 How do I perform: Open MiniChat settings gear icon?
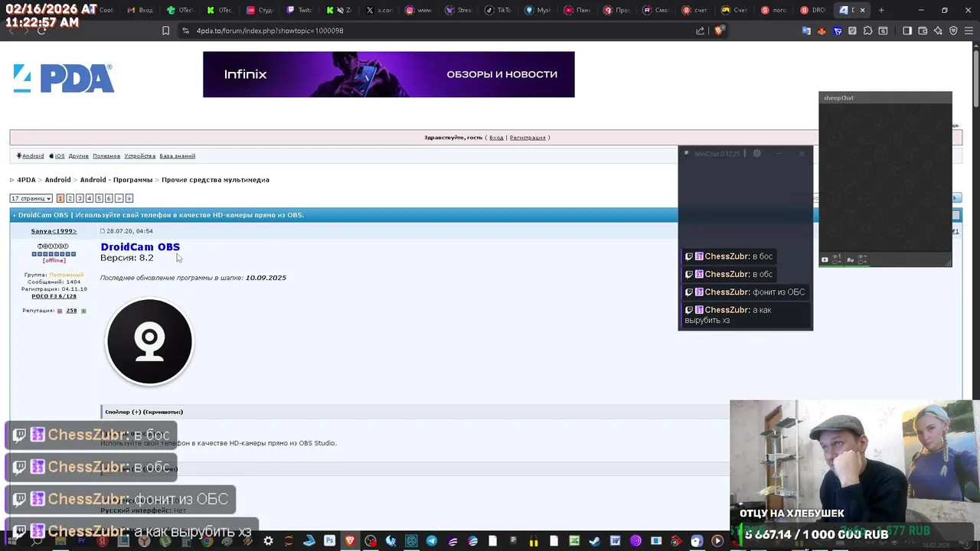tap(756, 154)
